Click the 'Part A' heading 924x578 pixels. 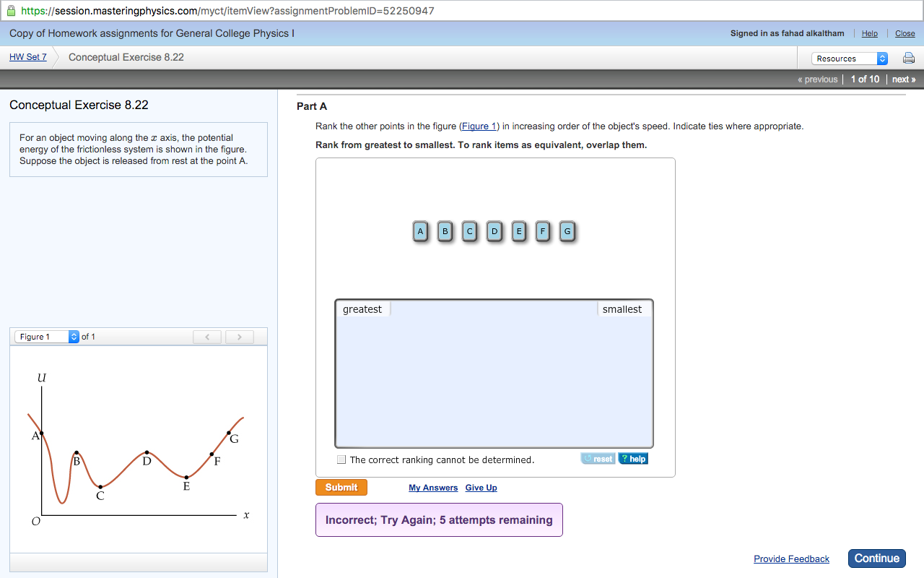click(x=312, y=106)
